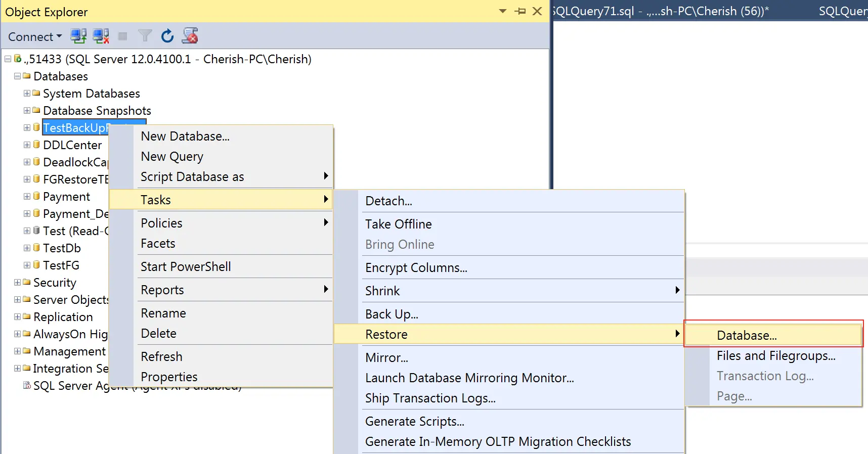Viewport: 868px width, 454px height.
Task: Click the SQL Server Agent node icon
Action: [x=27, y=385]
